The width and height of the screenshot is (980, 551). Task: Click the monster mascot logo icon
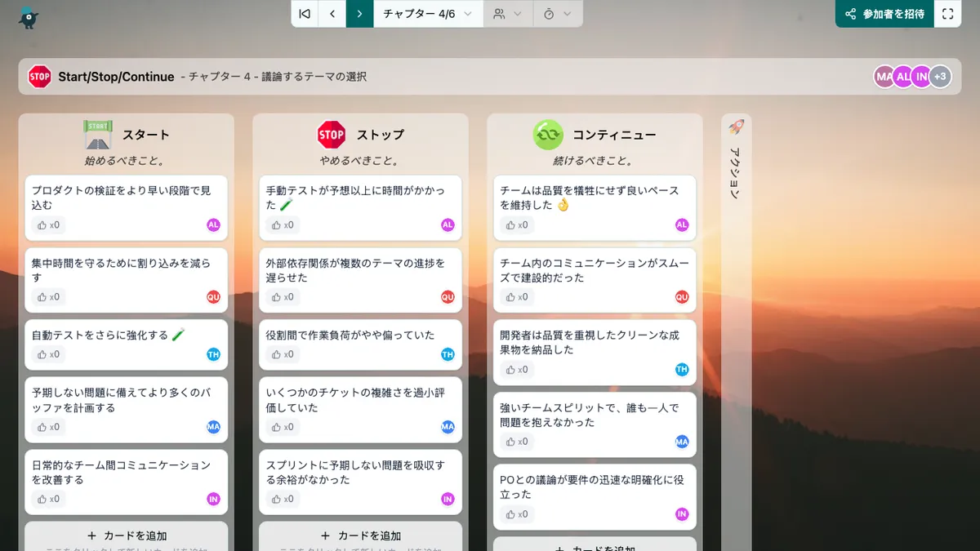pyautogui.click(x=29, y=16)
